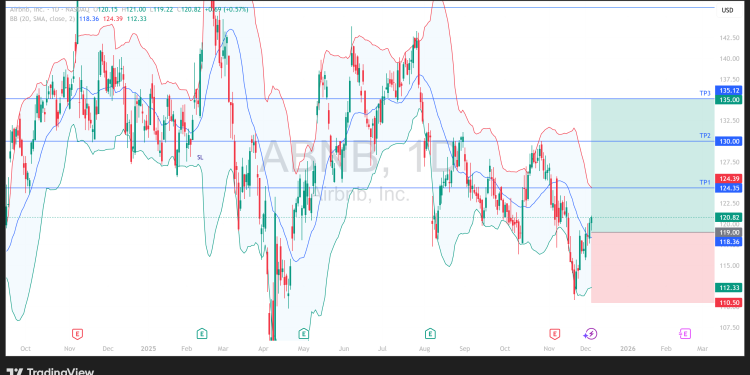This screenshot has height=375, width=750.
Task: Click the 135.00 green price label
Action: (x=728, y=99)
